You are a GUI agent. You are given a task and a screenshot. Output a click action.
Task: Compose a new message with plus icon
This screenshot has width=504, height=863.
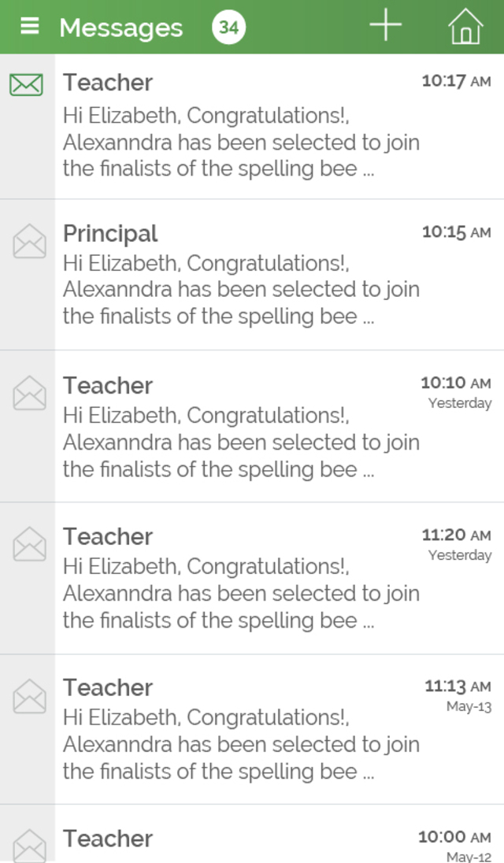pyautogui.click(x=386, y=27)
